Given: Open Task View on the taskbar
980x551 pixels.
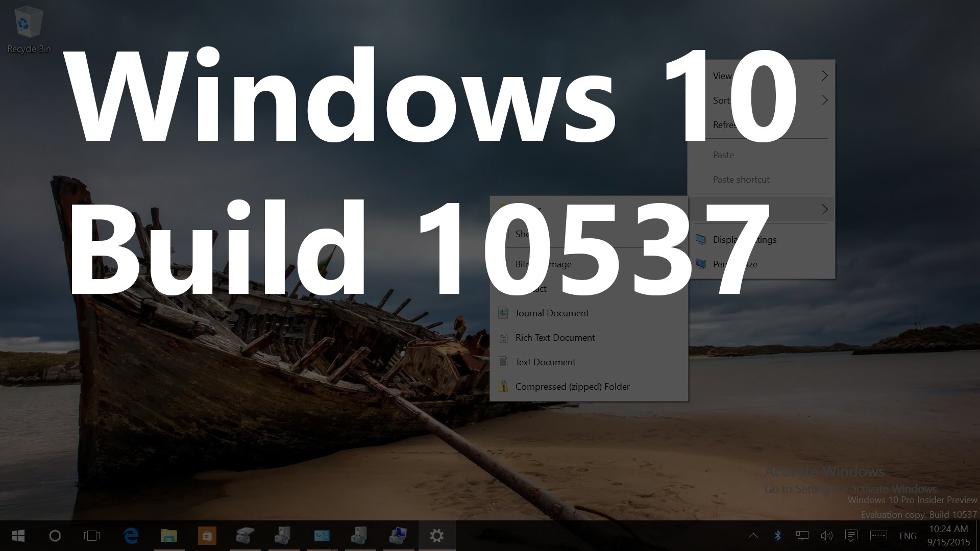Looking at the screenshot, I should pos(92,536).
